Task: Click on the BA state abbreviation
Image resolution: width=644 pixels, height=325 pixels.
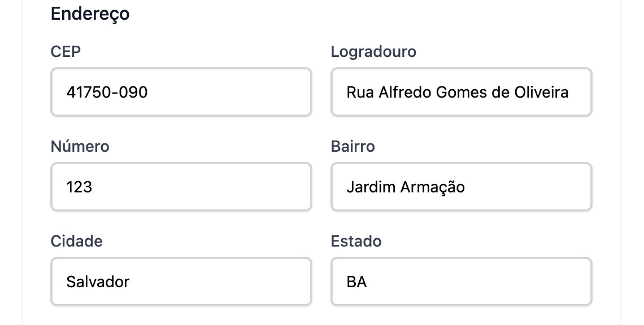Action: 356,282
